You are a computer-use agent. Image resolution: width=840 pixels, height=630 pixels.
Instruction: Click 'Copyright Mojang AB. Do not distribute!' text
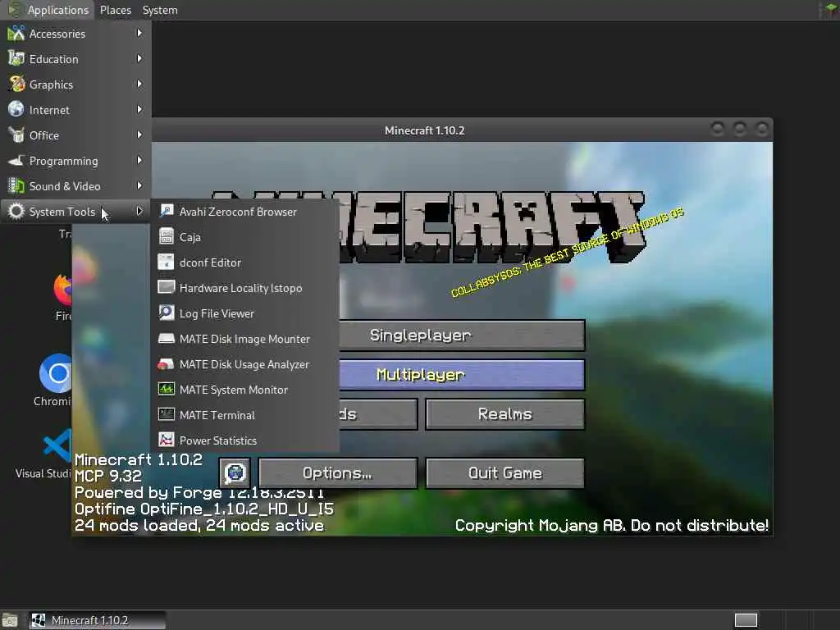(x=612, y=525)
